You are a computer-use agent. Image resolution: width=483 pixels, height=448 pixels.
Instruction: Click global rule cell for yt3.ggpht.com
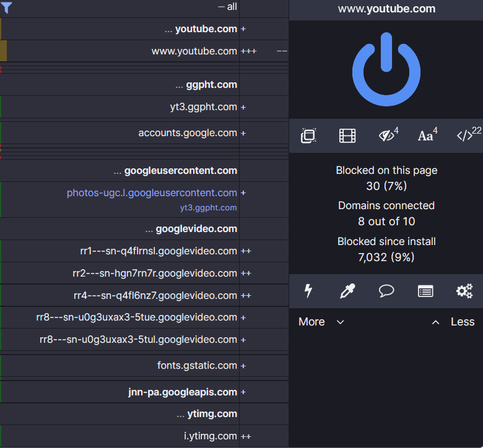[x=264, y=107]
